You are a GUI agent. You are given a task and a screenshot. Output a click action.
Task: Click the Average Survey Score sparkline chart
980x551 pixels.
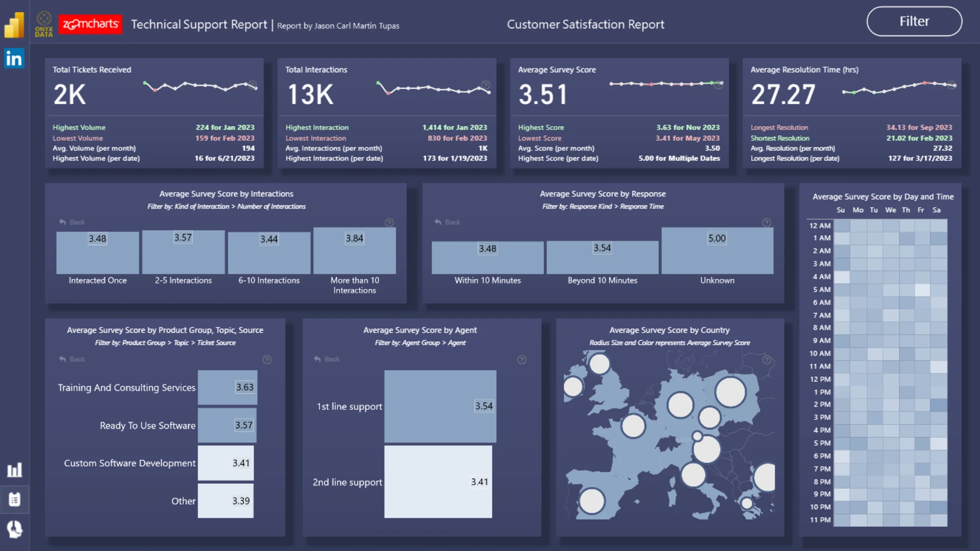coord(666,83)
